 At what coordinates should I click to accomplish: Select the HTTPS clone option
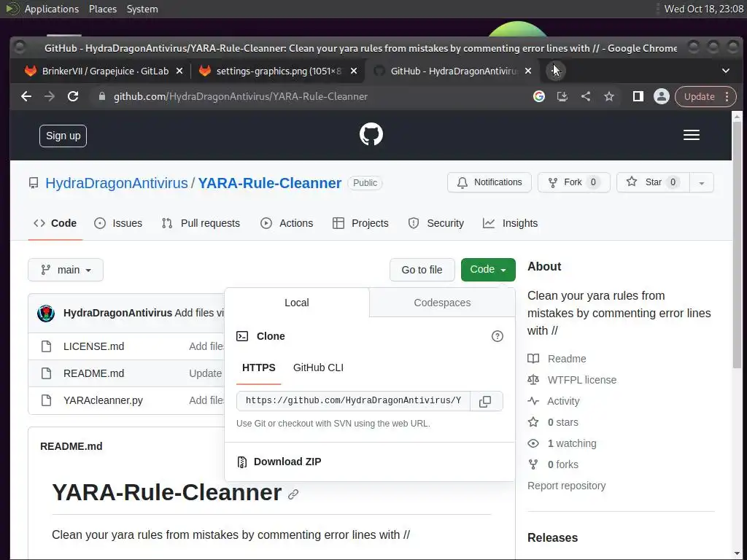pos(259,367)
